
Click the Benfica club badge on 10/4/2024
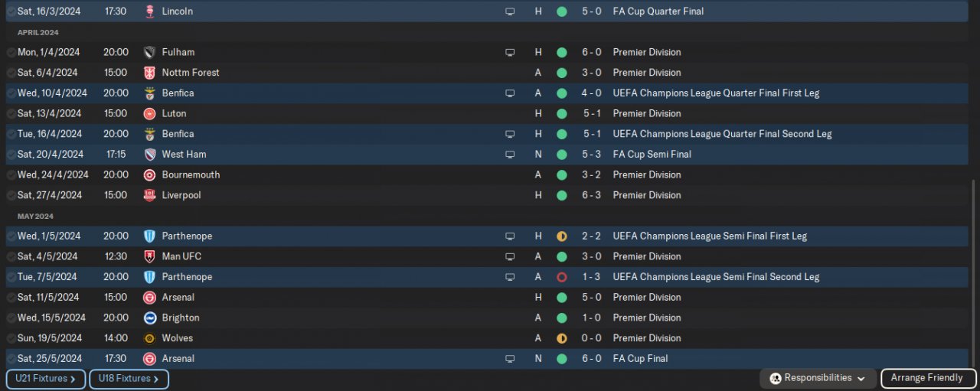click(x=149, y=93)
